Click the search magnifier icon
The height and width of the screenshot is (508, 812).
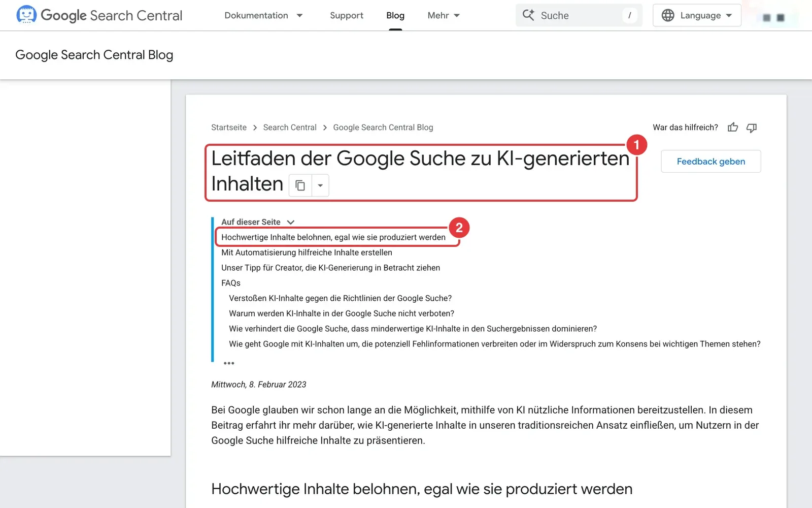pyautogui.click(x=528, y=15)
